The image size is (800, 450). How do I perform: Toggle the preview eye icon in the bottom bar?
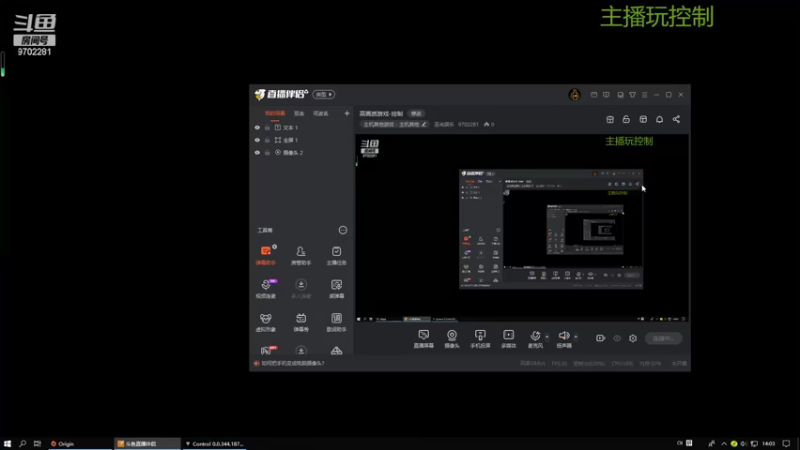[617, 338]
